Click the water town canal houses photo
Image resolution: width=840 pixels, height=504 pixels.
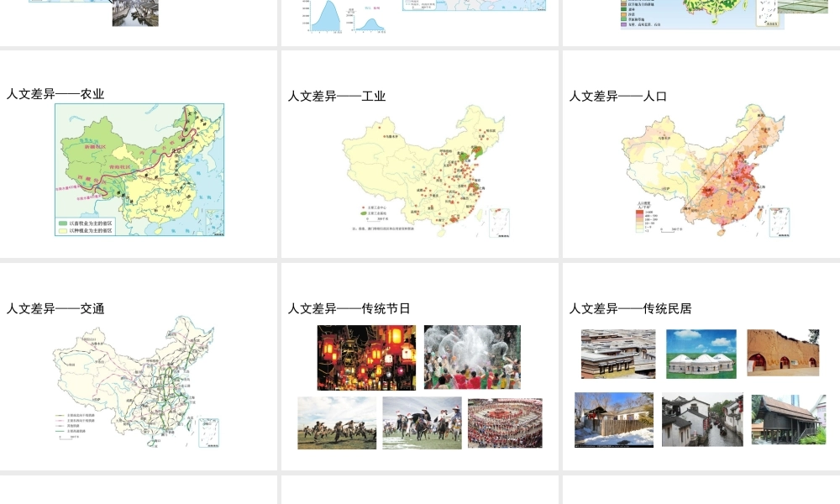(x=702, y=420)
